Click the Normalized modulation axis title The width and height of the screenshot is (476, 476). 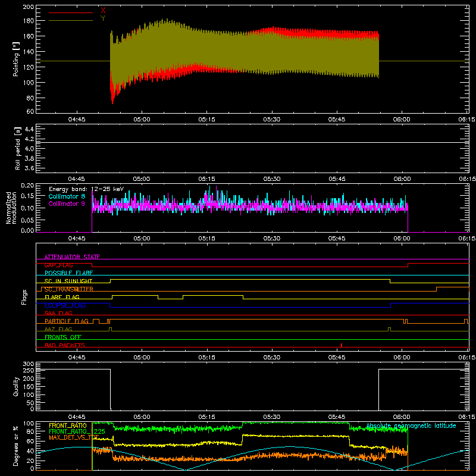coord(11,208)
